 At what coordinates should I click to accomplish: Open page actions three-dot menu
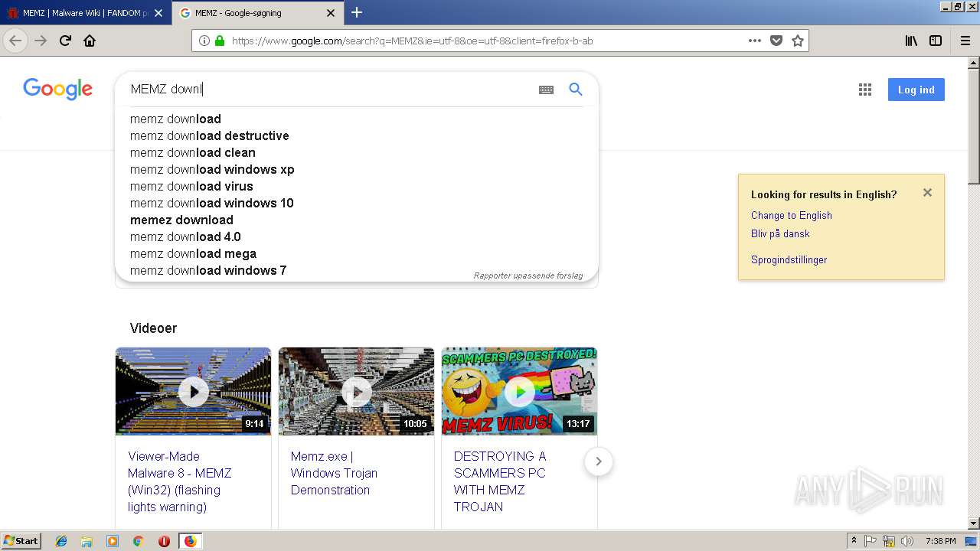point(755,41)
